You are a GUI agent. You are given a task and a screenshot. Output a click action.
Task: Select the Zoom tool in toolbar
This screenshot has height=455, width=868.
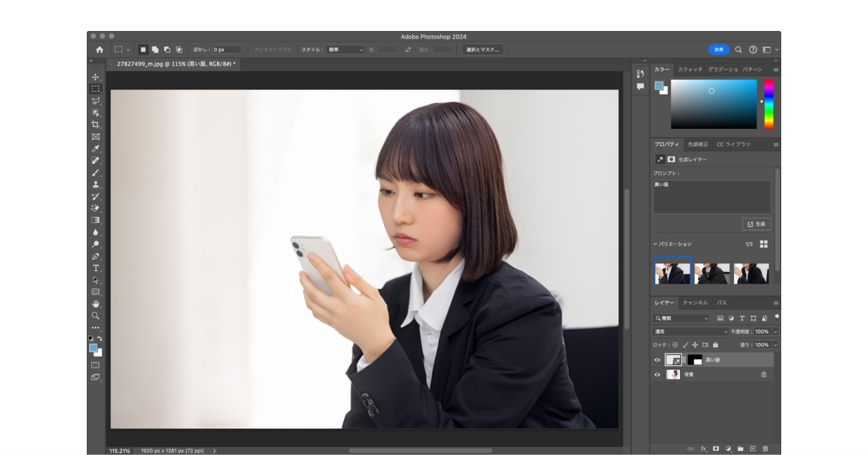pyautogui.click(x=95, y=316)
